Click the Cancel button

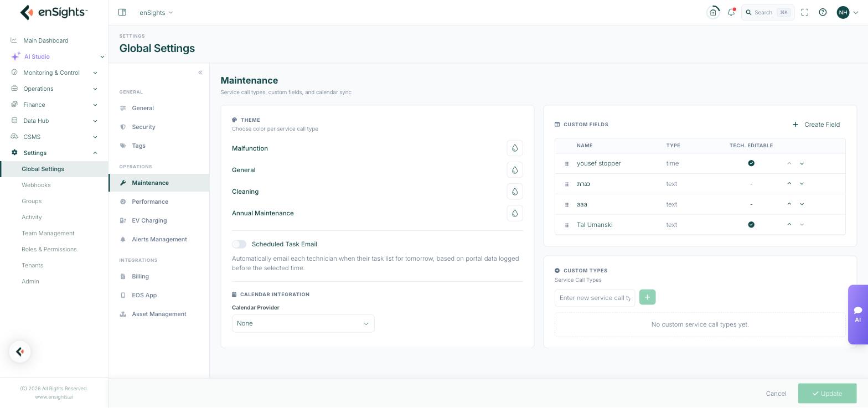click(776, 394)
